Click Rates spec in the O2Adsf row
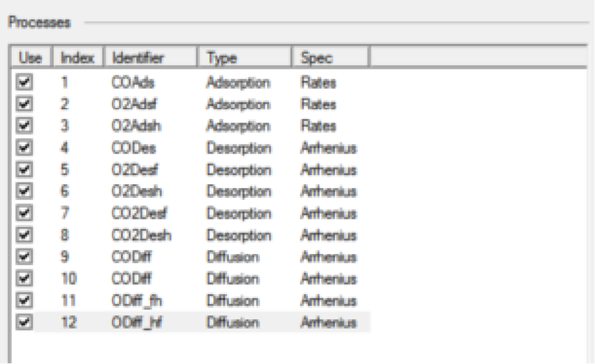The height and width of the screenshot is (364, 595). pyautogui.click(x=319, y=104)
